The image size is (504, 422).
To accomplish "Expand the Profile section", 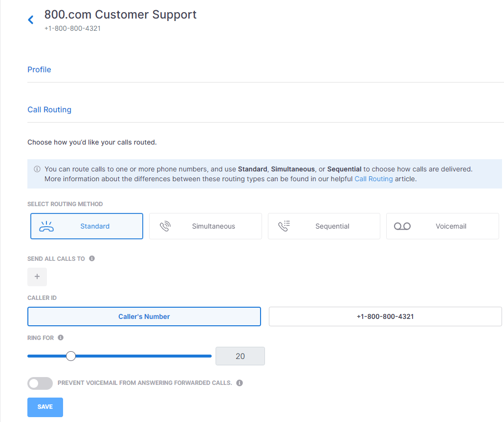I will click(39, 69).
